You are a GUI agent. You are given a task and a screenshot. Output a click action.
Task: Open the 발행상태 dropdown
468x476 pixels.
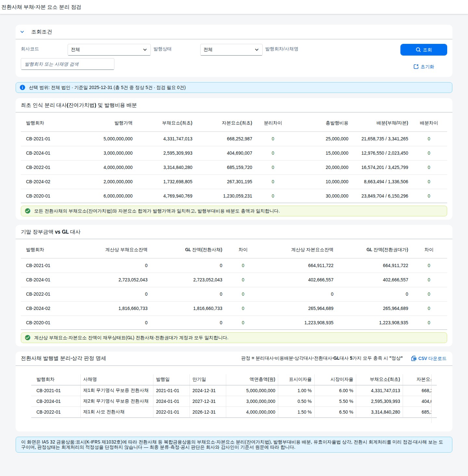(231, 50)
